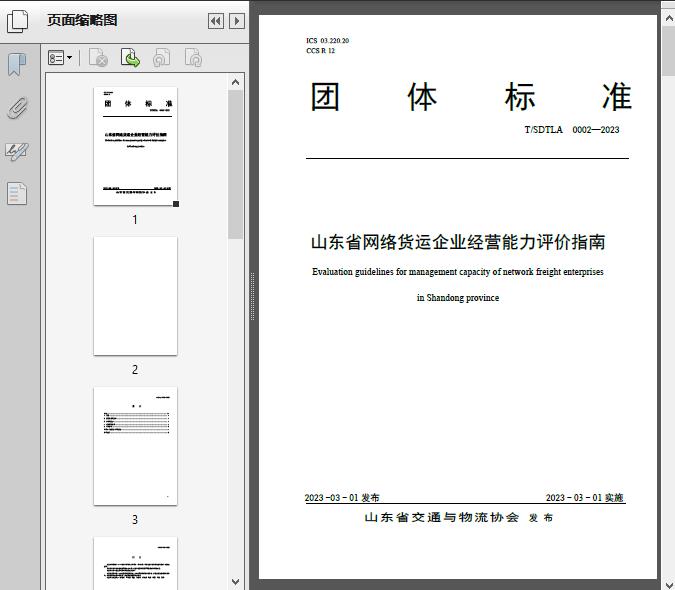Screen dimensions: 675x590
Task: Click thumbnail panel scroll down arrow
Action: point(235,582)
